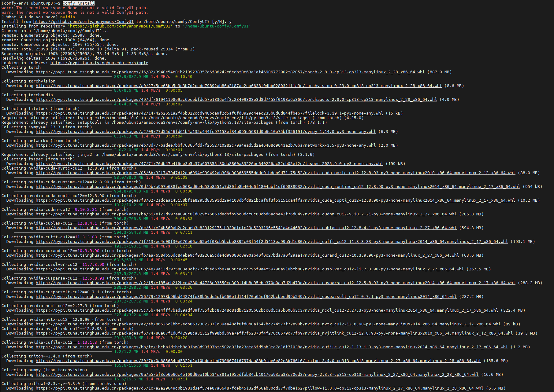Image resolution: width=554 pixels, height=392 pixels.
Task: Open the nvidia_cudnn_cu12 wheel URL
Action: point(246,214)
